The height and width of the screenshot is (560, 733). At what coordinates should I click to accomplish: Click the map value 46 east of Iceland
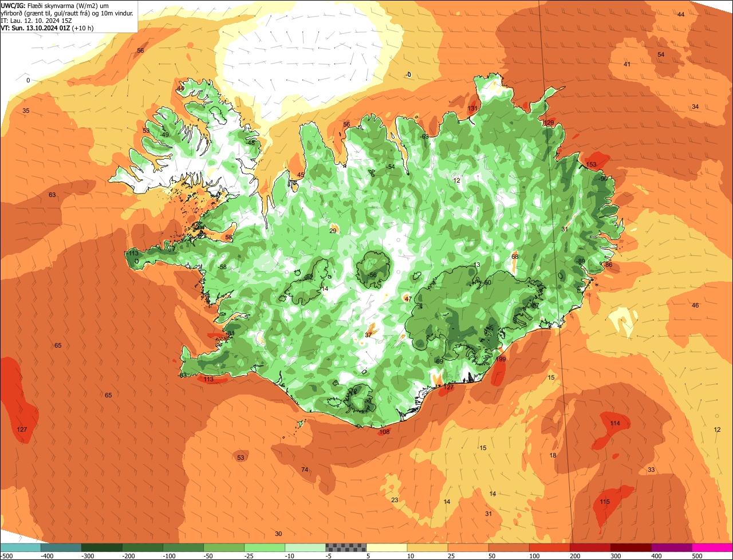tap(695, 306)
